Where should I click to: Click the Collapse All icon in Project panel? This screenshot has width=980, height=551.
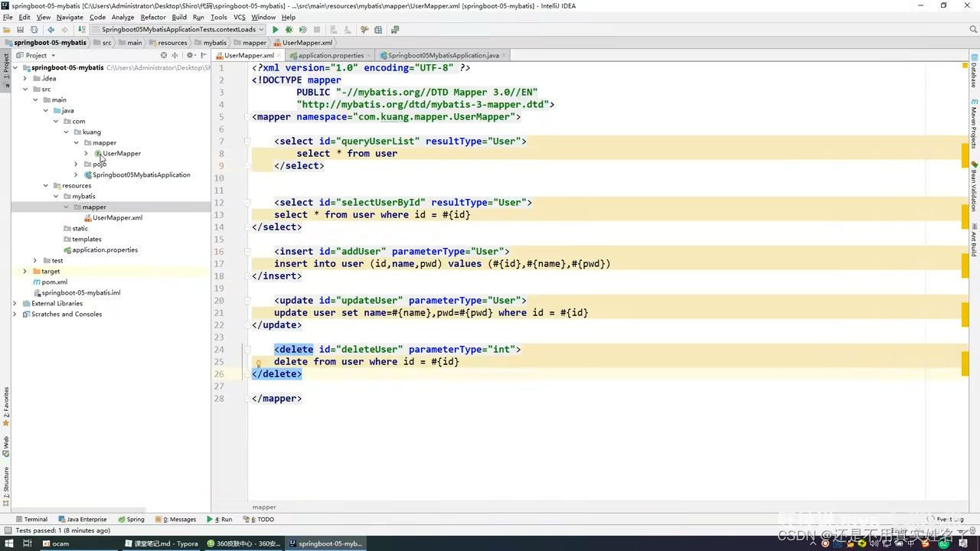click(x=175, y=55)
